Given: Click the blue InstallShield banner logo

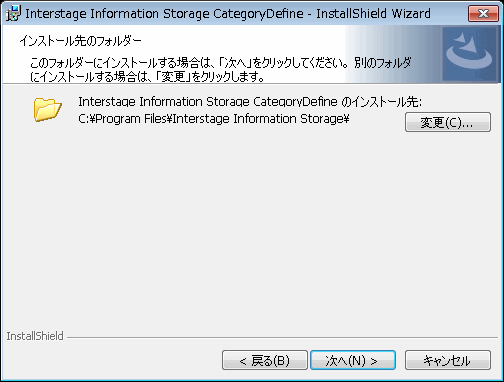Looking at the screenshot, I should pos(471,54).
